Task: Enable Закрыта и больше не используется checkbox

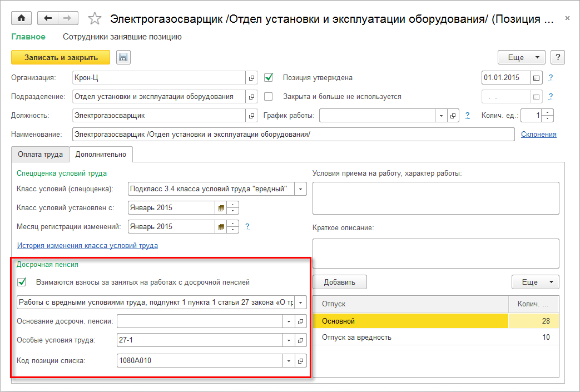Action: pyautogui.click(x=269, y=96)
